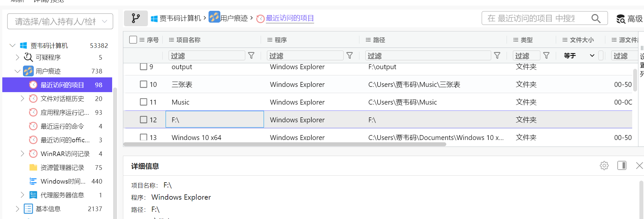The width and height of the screenshot is (644, 219).
Task: Open the 等于 file size operator dropdown
Action: point(579,56)
